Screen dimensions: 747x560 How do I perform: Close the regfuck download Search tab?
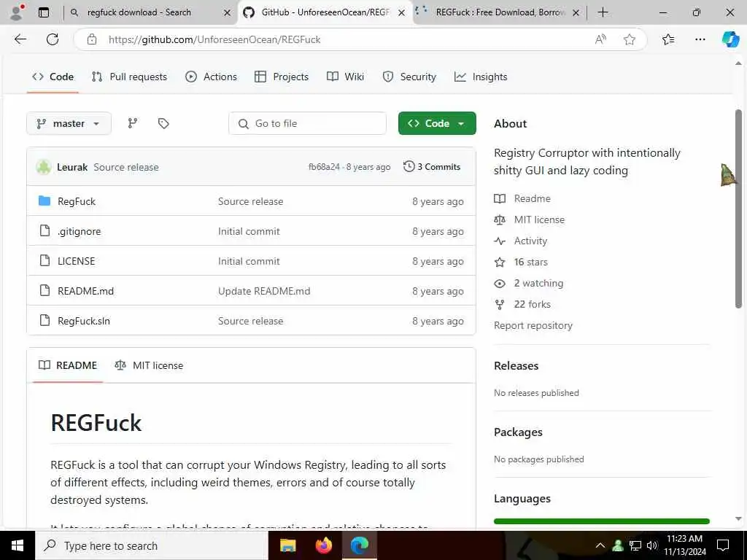tap(228, 13)
